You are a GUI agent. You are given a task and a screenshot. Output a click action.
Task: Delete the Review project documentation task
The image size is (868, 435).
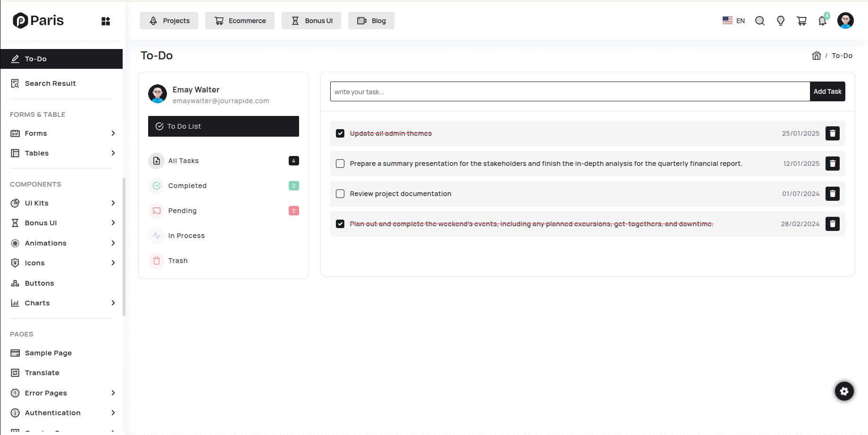click(x=832, y=194)
